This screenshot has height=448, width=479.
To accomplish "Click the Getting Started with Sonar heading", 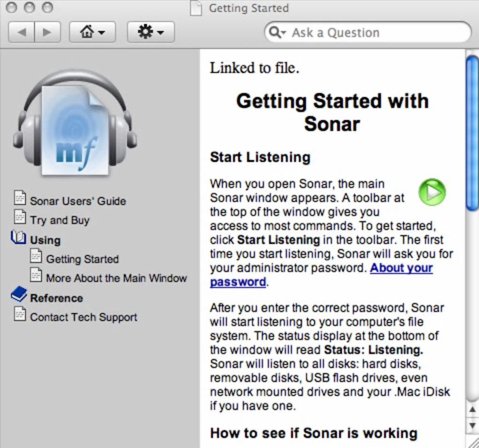I will tap(332, 112).
